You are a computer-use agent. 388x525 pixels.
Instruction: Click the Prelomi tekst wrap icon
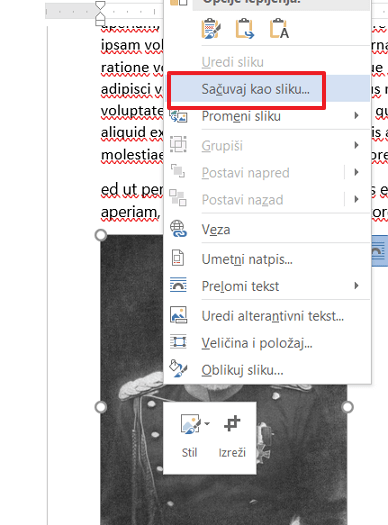[x=178, y=285]
